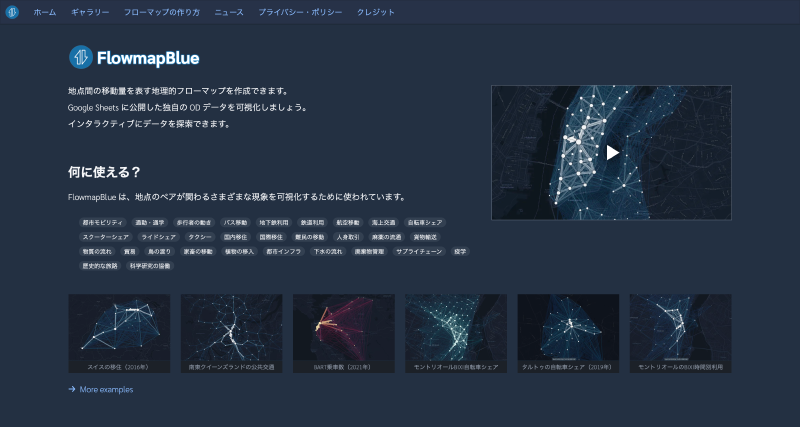Click the 歴史的な旅路 tag

click(x=100, y=266)
